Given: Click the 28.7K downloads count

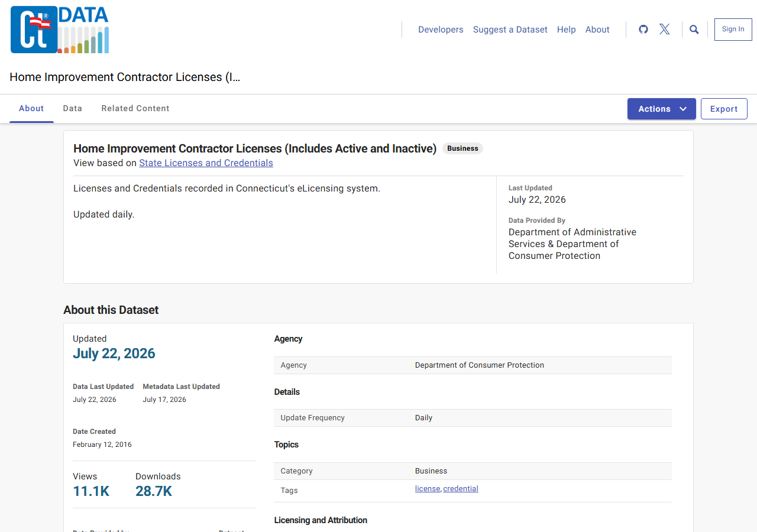Looking at the screenshot, I should (x=154, y=491).
